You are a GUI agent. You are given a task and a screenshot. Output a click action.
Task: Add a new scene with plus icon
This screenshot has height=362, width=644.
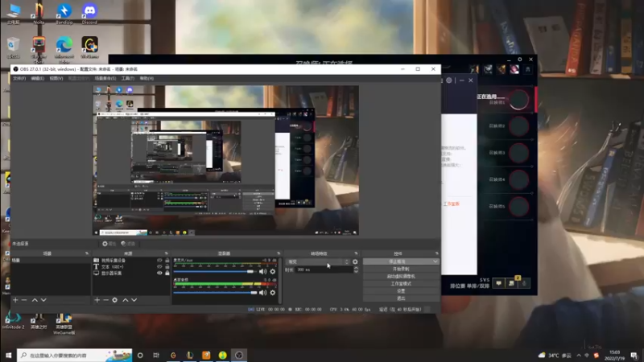pos(15,300)
